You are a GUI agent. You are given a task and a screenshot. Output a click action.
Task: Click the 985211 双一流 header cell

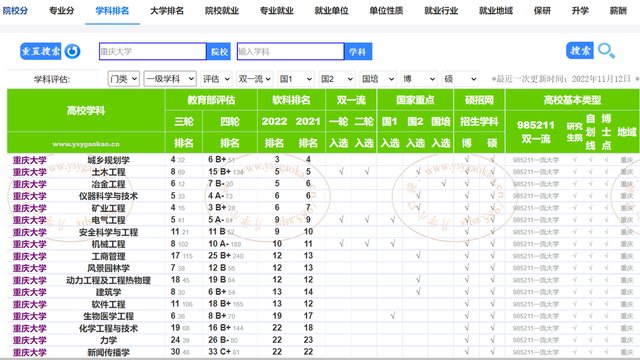536,132
